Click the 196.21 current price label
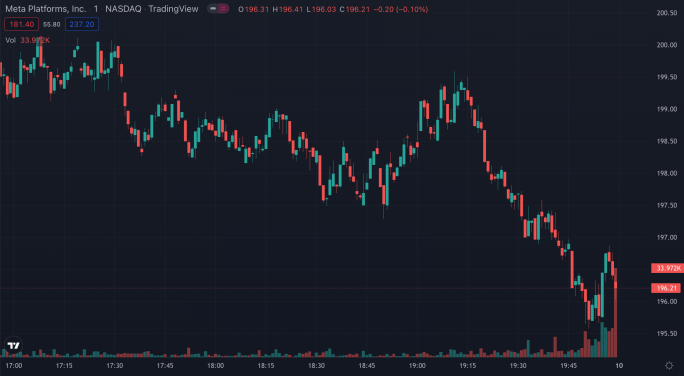684x376 pixels. [x=666, y=288]
